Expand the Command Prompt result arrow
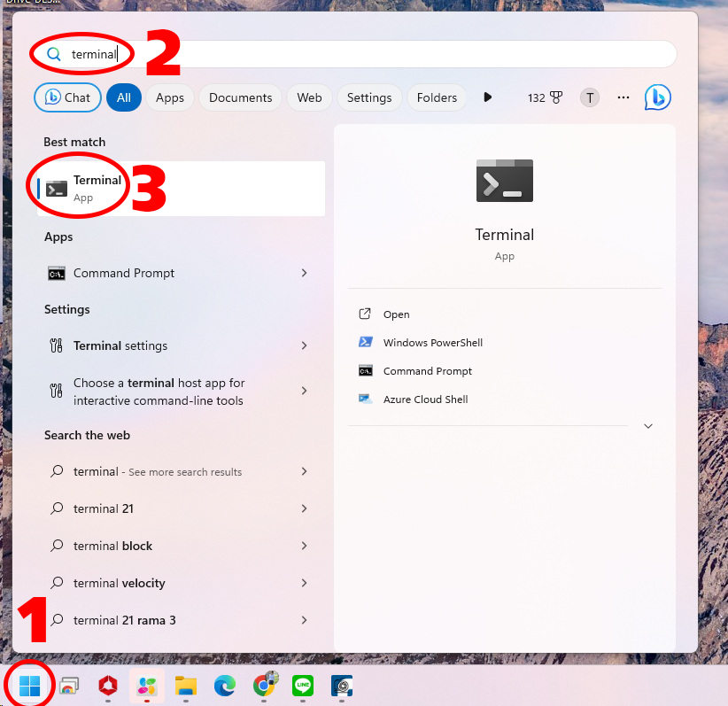 pos(304,273)
